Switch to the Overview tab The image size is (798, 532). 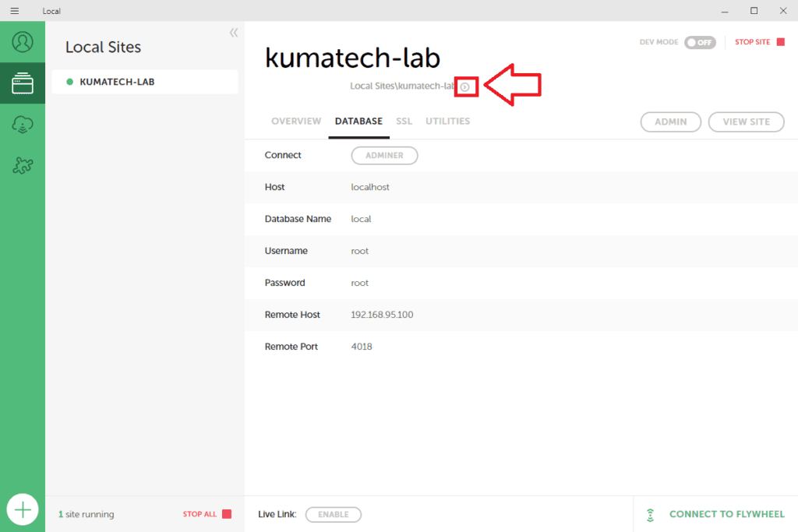click(296, 121)
